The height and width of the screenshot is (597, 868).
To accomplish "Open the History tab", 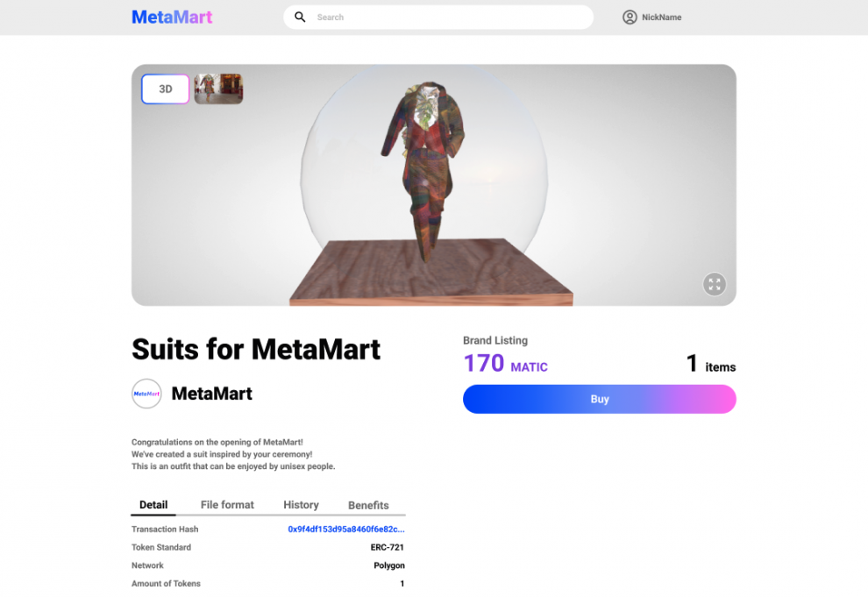I will pyautogui.click(x=301, y=505).
